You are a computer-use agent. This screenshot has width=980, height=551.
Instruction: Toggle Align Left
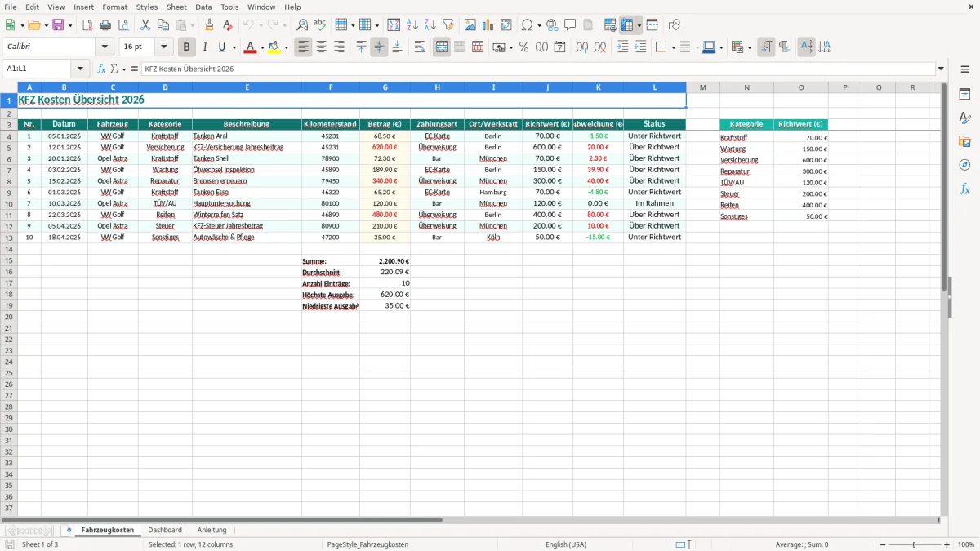pyautogui.click(x=303, y=47)
